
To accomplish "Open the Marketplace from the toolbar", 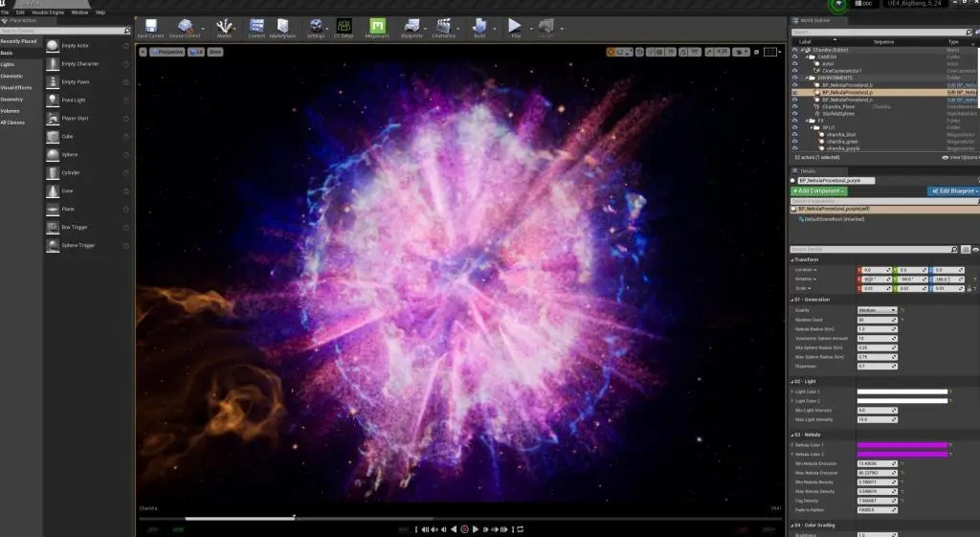I will [x=282, y=28].
